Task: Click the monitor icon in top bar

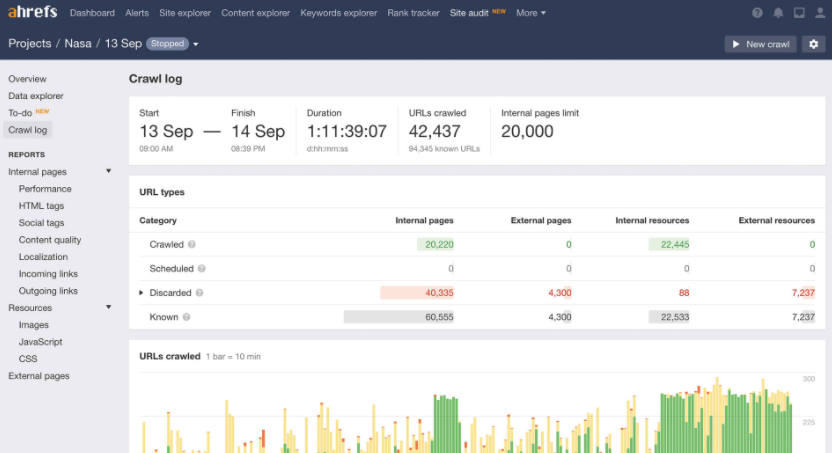Action: pos(799,13)
